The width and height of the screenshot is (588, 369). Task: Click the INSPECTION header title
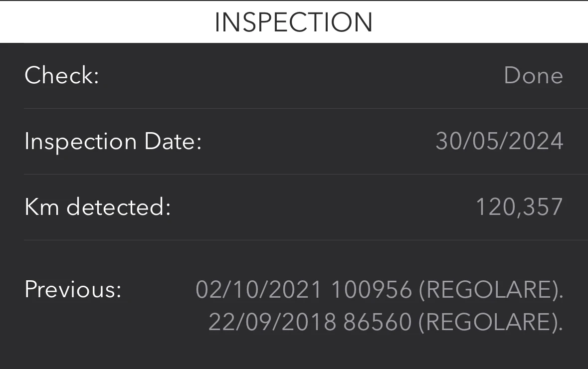(294, 22)
